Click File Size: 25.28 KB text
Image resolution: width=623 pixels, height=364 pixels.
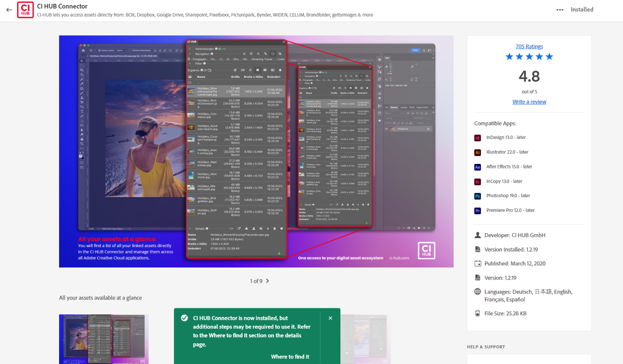tap(505, 313)
